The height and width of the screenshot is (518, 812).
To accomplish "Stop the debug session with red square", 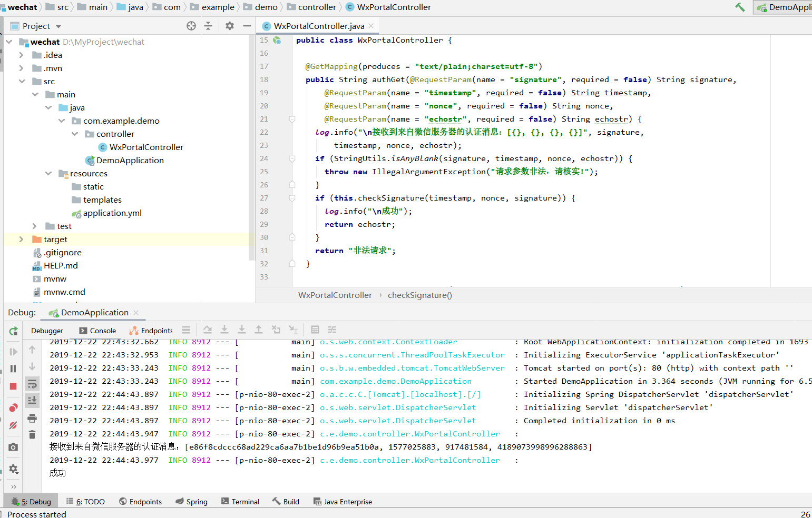I will click(x=13, y=386).
